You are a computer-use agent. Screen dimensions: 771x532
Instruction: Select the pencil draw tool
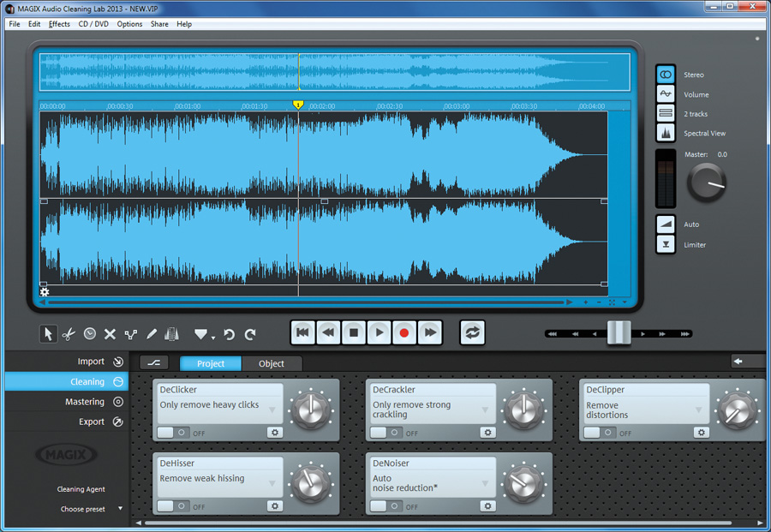point(152,334)
